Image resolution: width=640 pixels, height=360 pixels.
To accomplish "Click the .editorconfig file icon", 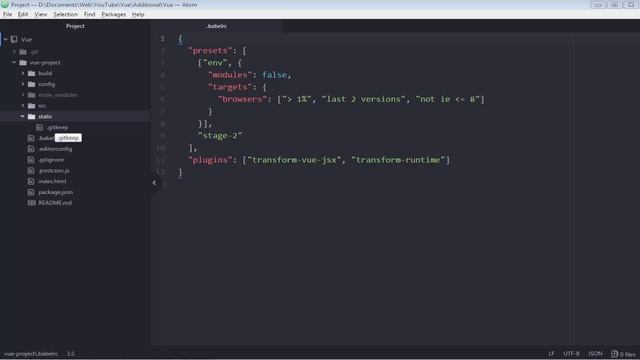I will pos(31,149).
